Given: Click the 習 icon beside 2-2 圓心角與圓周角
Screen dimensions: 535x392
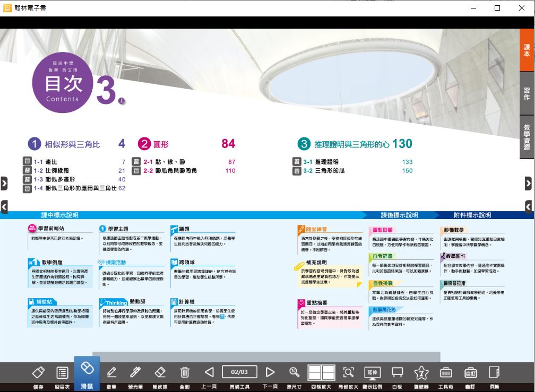Looking at the screenshot, I should click(x=136, y=170).
